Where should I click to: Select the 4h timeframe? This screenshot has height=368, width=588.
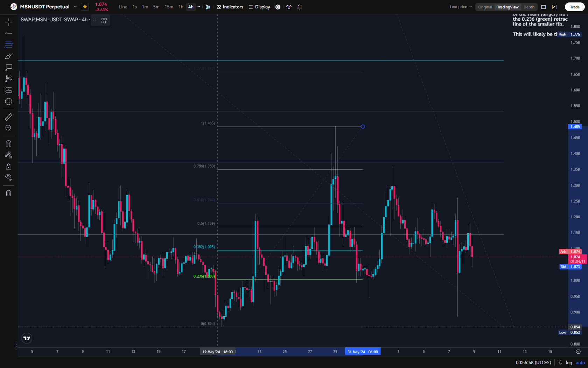pos(191,7)
